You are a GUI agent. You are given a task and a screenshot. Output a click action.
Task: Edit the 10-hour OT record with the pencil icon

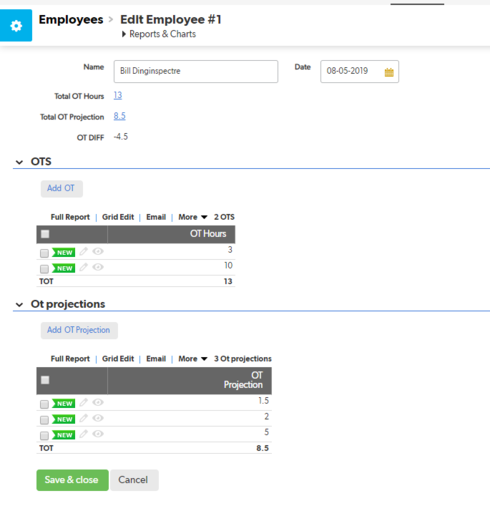click(x=84, y=267)
